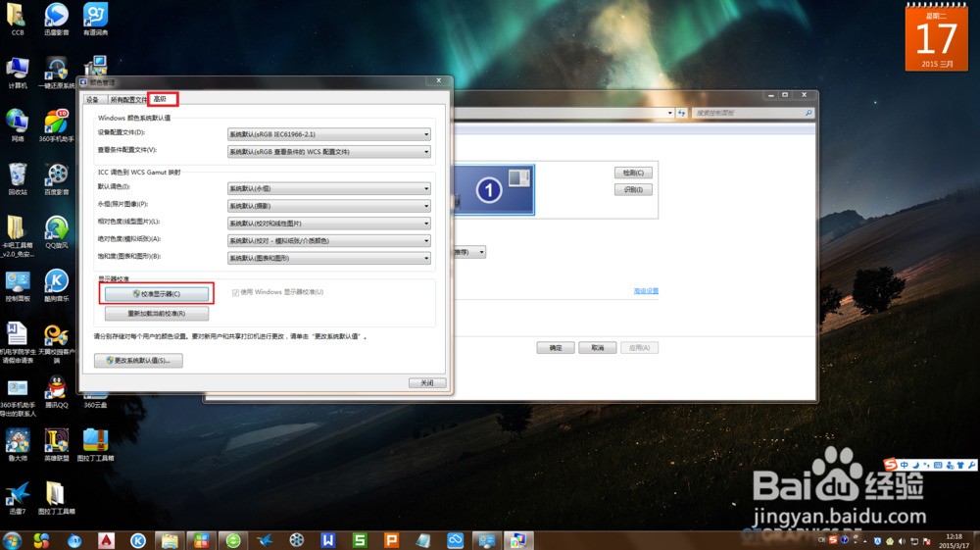The width and height of the screenshot is (980, 550).
Task: Launch 酷狗音乐 from the desktop
Action: click(x=57, y=282)
